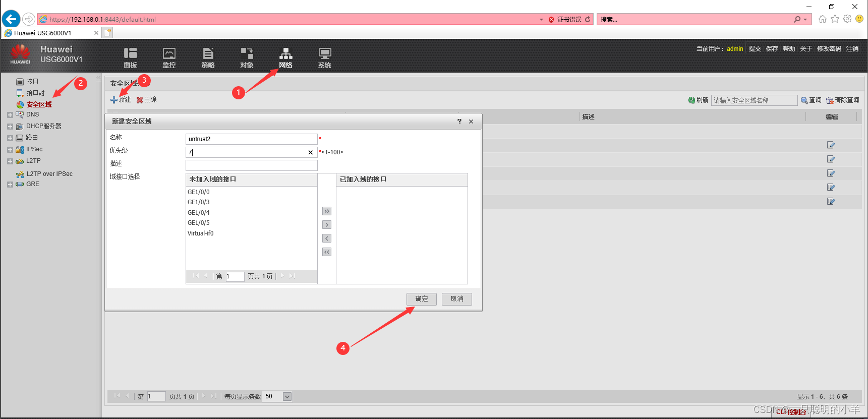Open the 网络 network section
Screen dimensions: 868x419
coord(285,58)
